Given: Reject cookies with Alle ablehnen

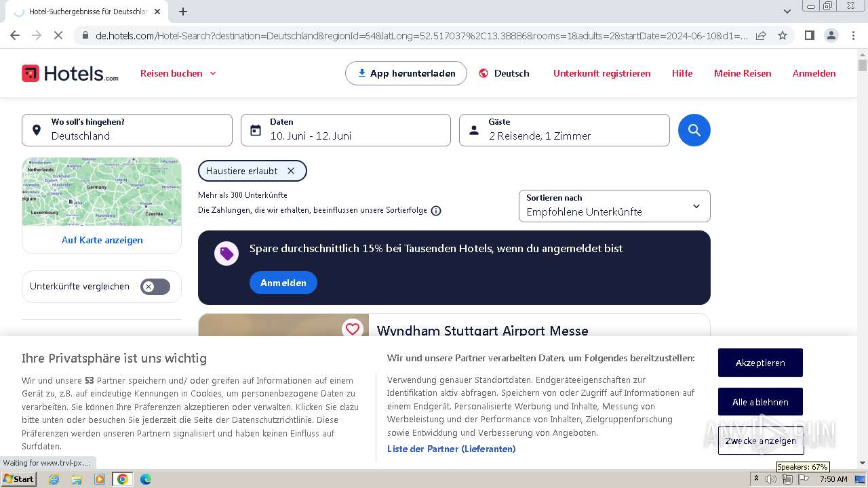Looking at the screenshot, I should (x=760, y=402).
